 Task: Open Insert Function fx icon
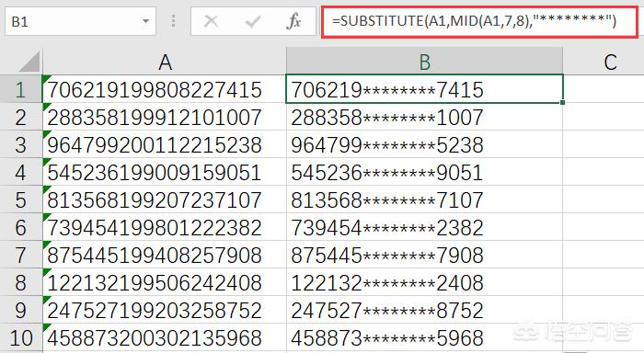(x=293, y=21)
